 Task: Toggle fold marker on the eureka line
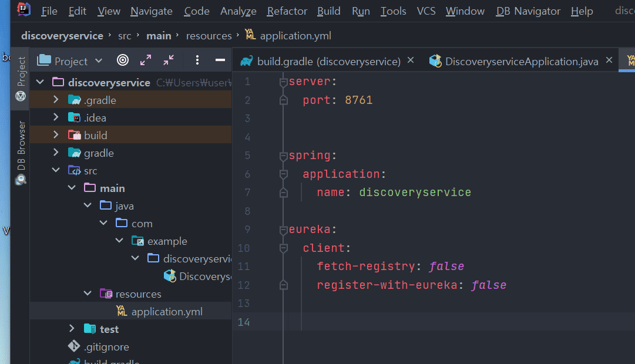[284, 230]
